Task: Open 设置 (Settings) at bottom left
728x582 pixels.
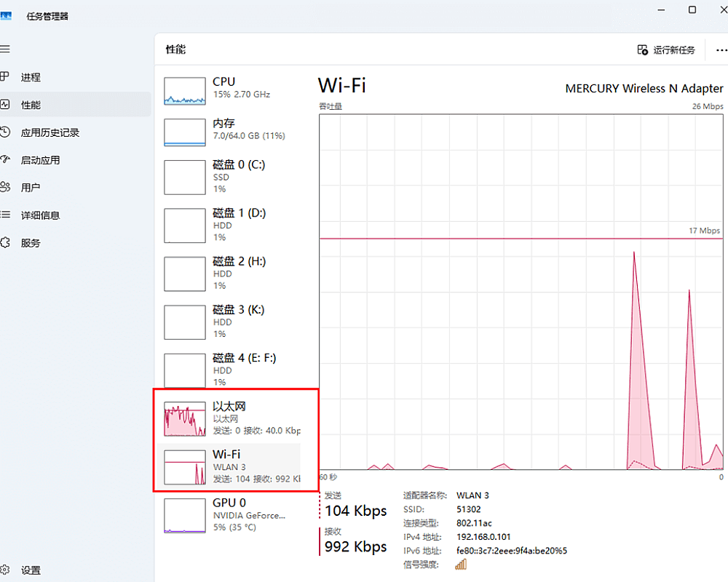Action: [31, 570]
